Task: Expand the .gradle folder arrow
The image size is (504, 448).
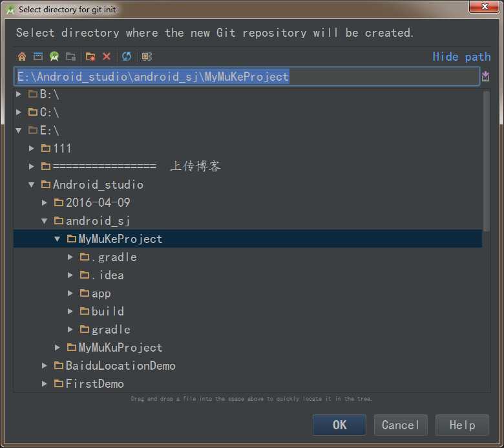Action: coord(70,257)
